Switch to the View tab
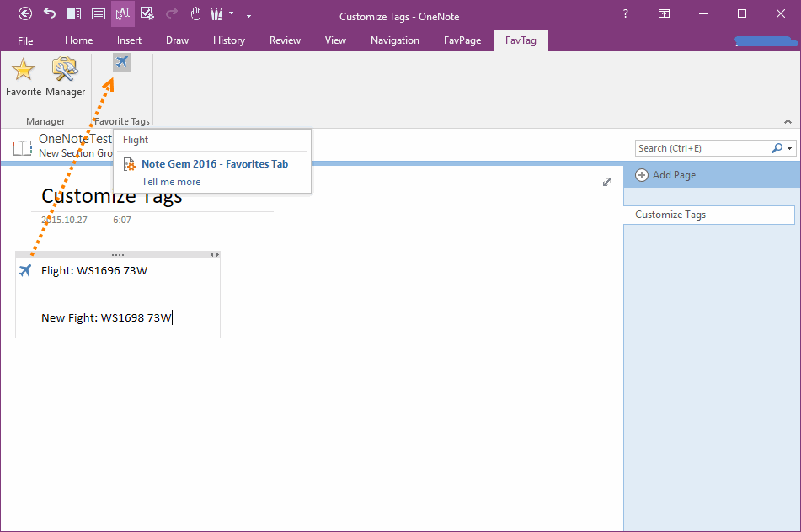This screenshot has height=532, width=801. point(335,40)
